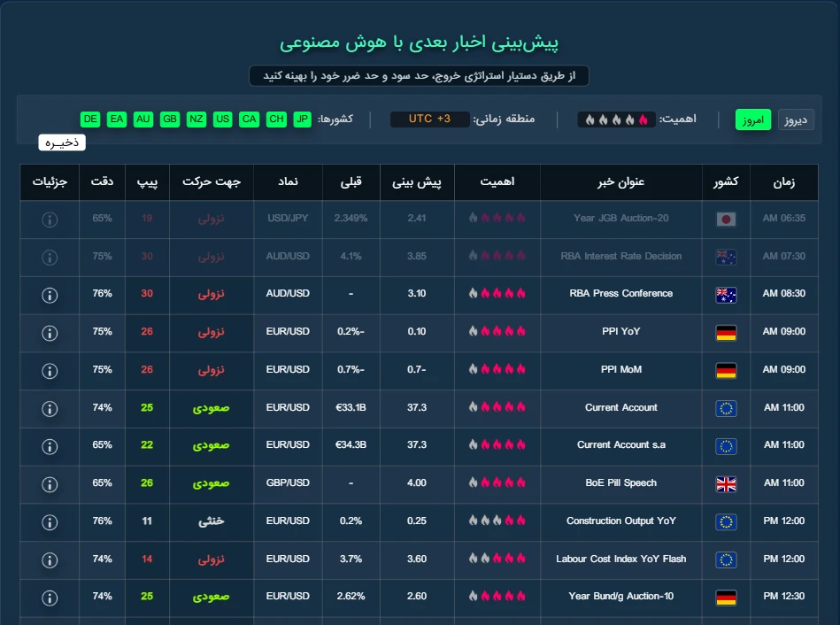Click info icon for Labour Cost Index row
840x625 pixels.
tap(50, 559)
